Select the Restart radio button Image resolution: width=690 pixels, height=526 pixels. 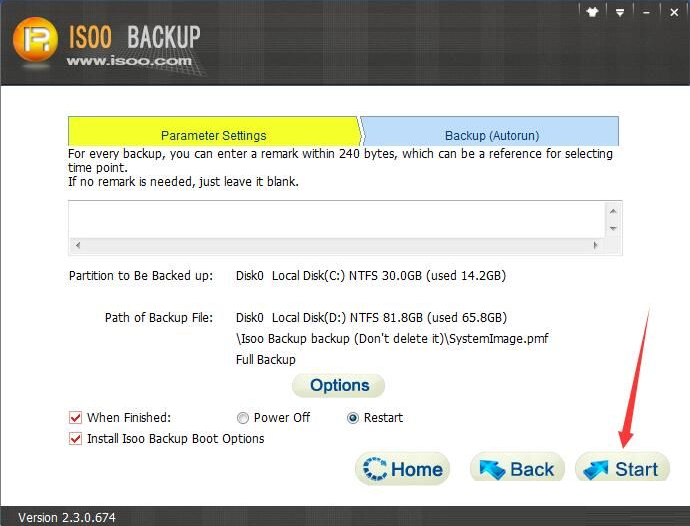[352, 418]
